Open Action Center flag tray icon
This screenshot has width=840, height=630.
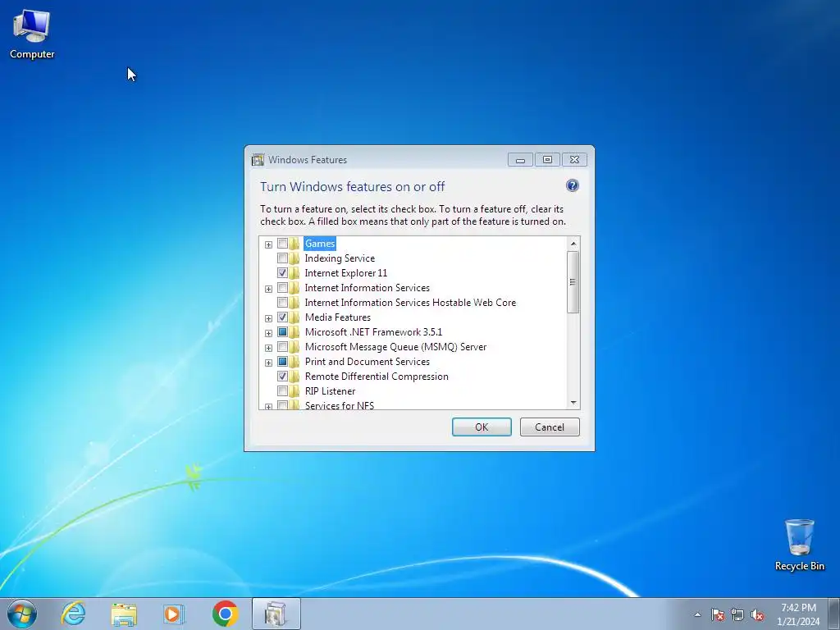718,614
